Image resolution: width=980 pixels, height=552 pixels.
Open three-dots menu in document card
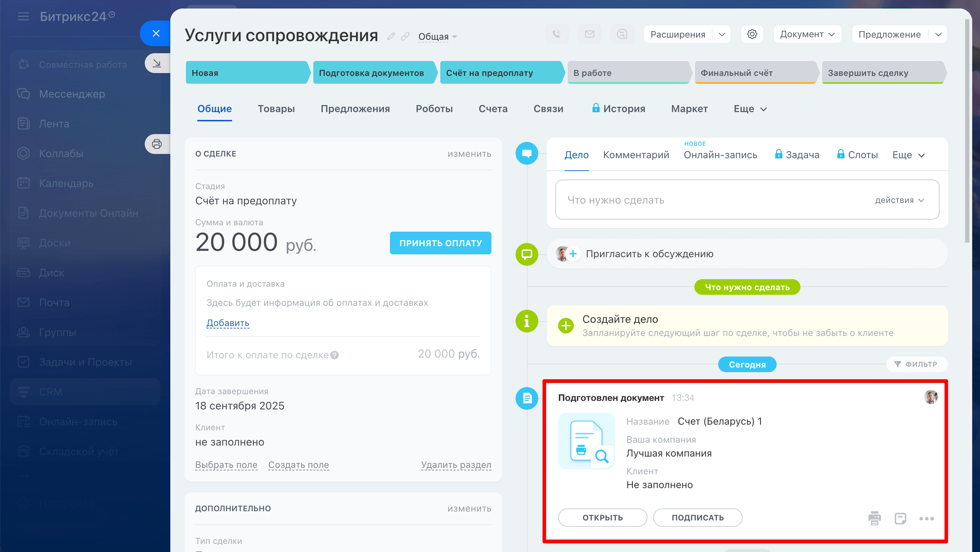[x=927, y=519]
